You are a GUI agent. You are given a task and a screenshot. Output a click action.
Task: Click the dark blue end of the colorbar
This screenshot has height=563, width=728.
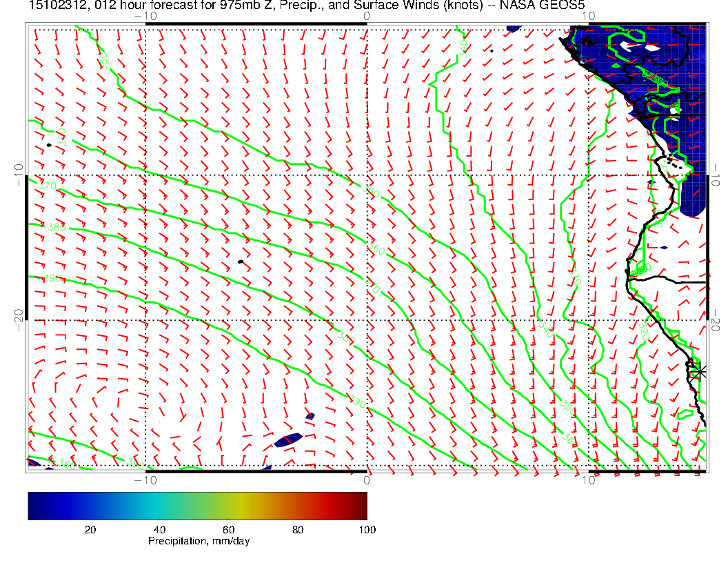34,506
